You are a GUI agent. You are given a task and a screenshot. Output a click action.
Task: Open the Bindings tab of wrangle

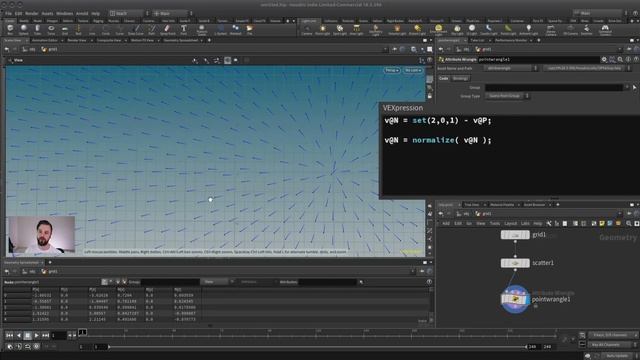[x=460, y=78]
